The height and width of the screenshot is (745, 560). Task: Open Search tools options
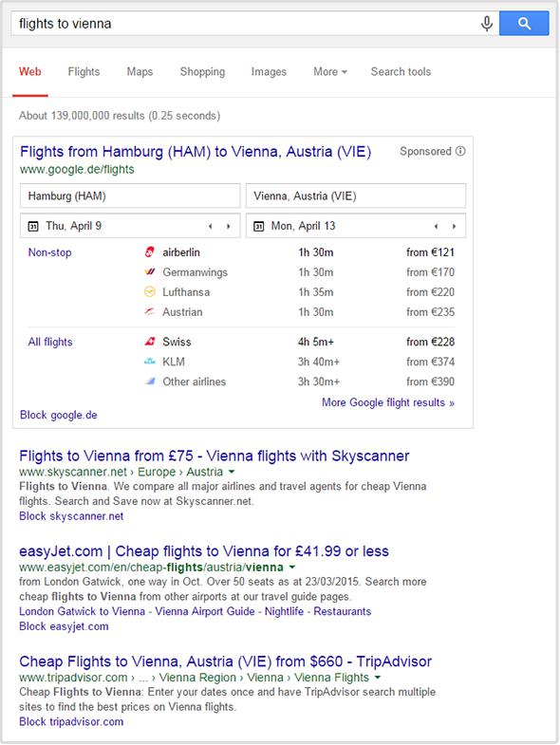401,72
